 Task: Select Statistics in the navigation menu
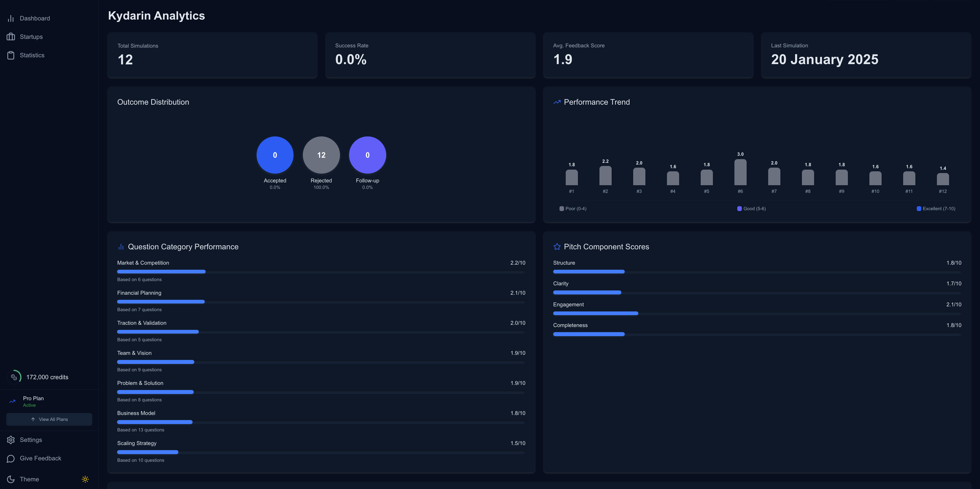point(32,55)
